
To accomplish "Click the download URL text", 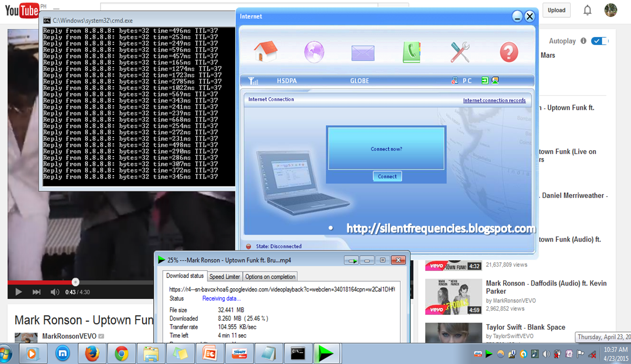I will point(282,290).
